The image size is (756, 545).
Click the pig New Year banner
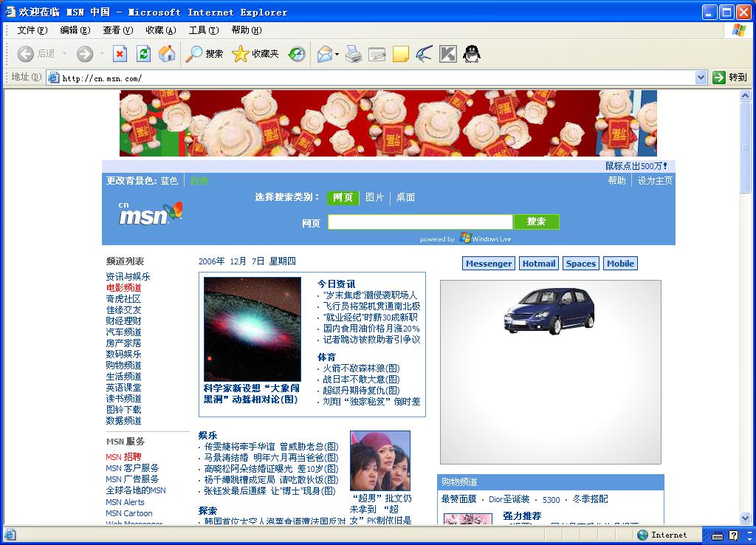[x=388, y=123]
